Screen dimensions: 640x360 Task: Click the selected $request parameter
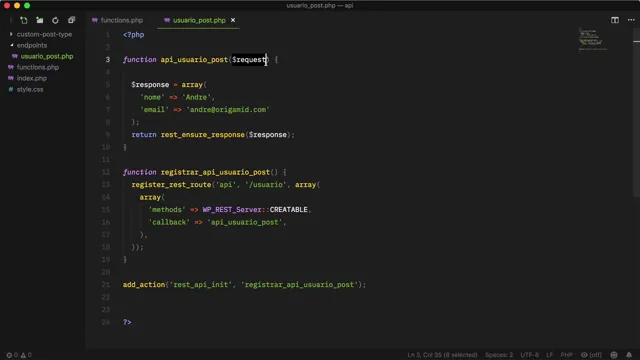pos(249,60)
